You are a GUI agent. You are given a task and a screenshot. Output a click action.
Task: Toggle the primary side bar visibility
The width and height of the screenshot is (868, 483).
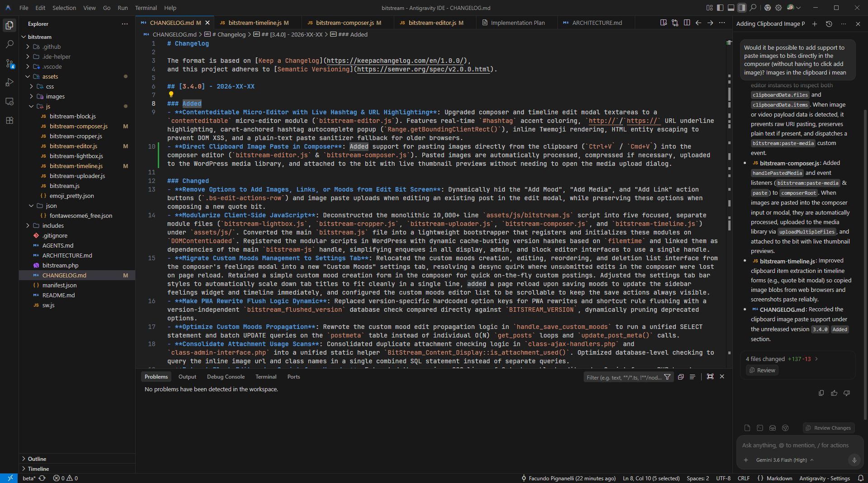tap(720, 8)
